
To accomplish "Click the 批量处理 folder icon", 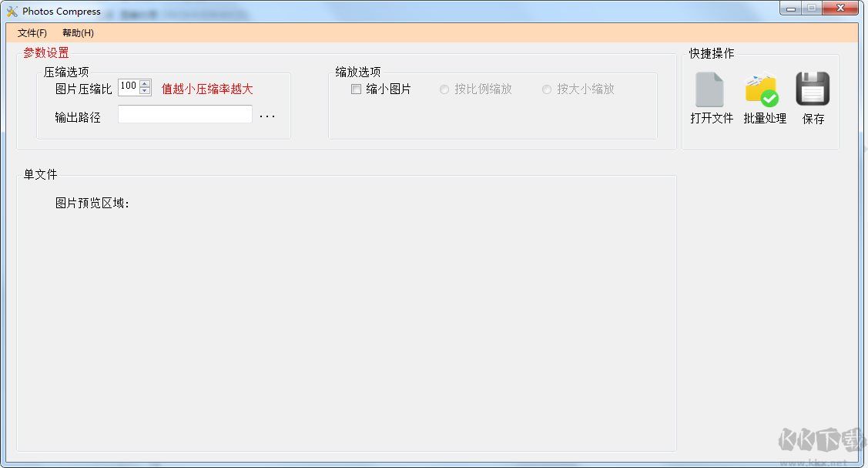I will (762, 89).
